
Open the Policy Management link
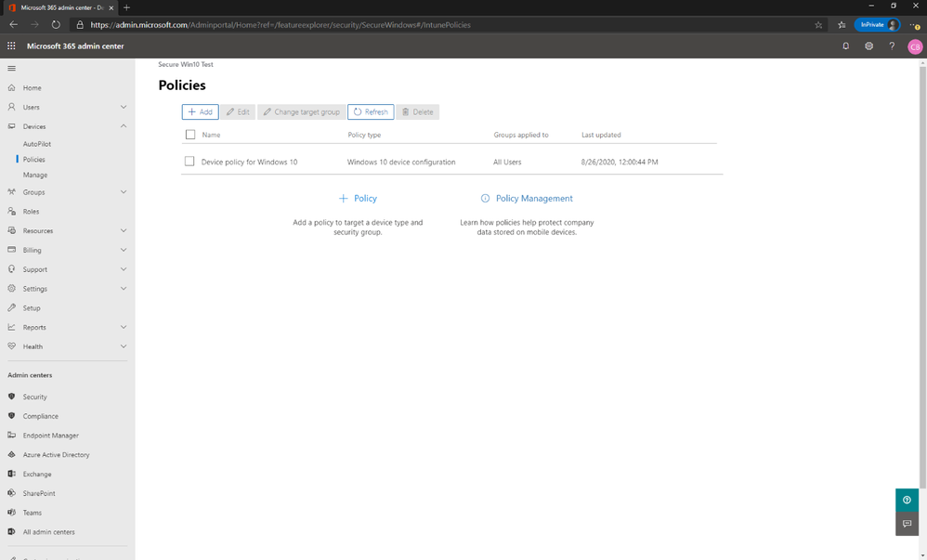pyautogui.click(x=527, y=199)
